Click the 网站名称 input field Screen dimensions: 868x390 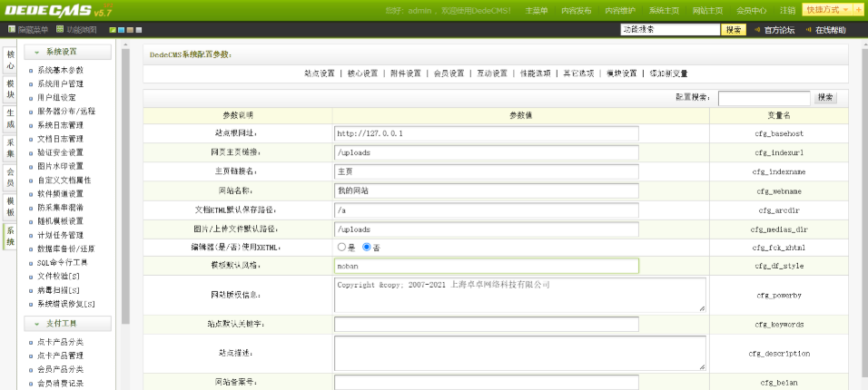coord(486,190)
